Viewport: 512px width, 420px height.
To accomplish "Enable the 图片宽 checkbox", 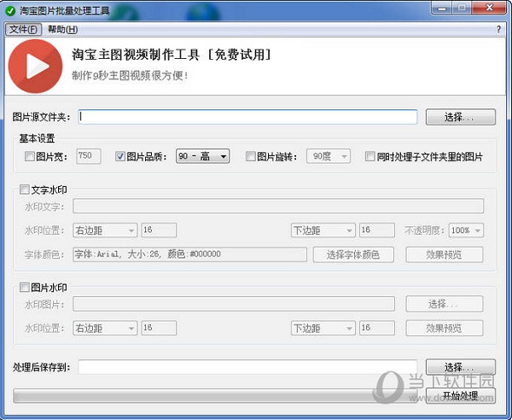I will 29,156.
